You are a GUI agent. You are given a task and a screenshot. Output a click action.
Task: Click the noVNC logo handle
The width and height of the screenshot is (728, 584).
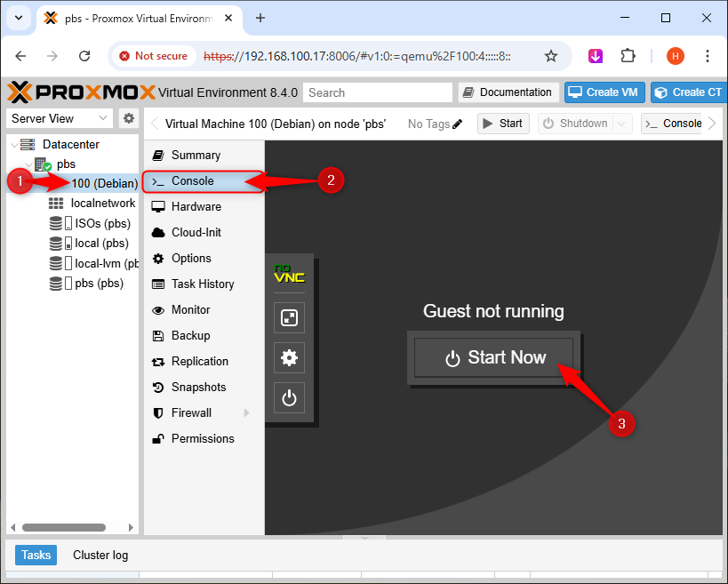tap(289, 275)
